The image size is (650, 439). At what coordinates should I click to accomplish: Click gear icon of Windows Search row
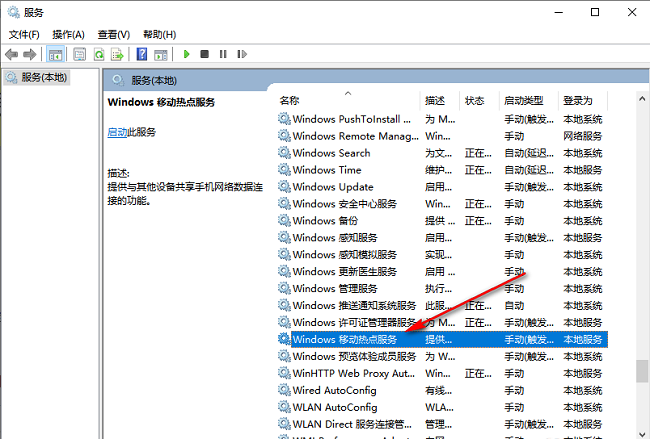click(284, 153)
